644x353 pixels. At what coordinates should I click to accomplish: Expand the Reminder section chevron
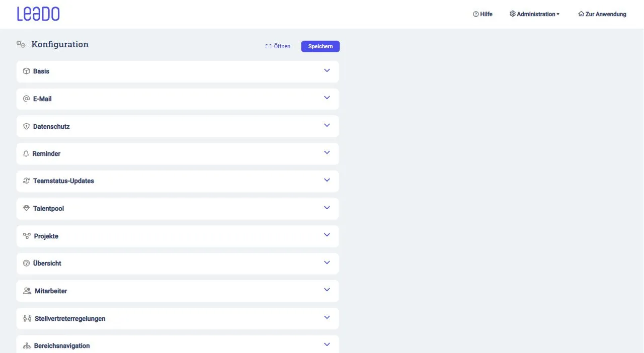coord(327,153)
